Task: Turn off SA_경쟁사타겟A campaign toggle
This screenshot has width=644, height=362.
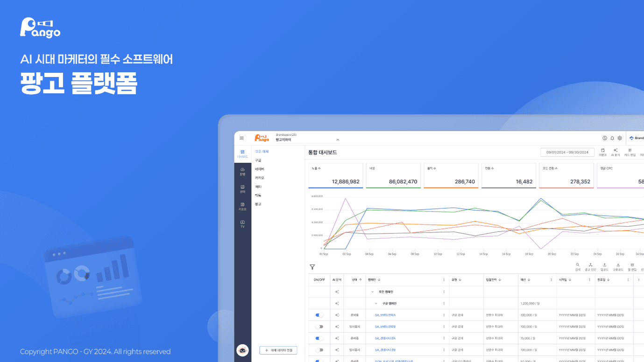Action: coord(319,338)
